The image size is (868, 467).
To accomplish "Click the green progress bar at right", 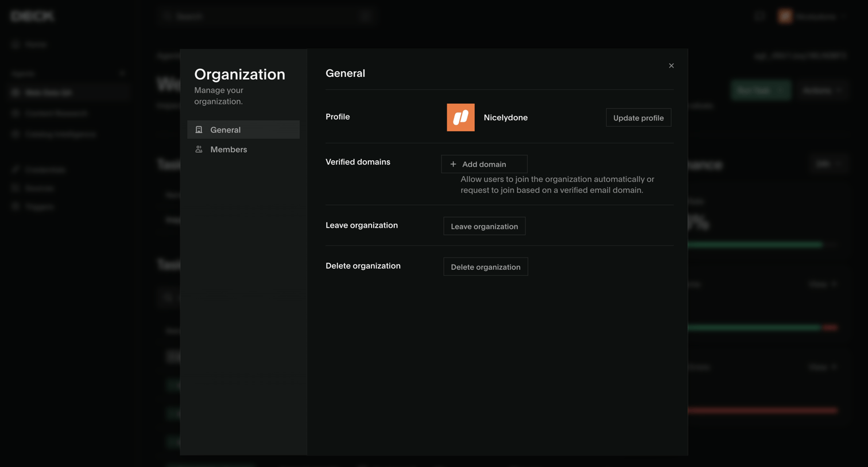I will coord(755,245).
